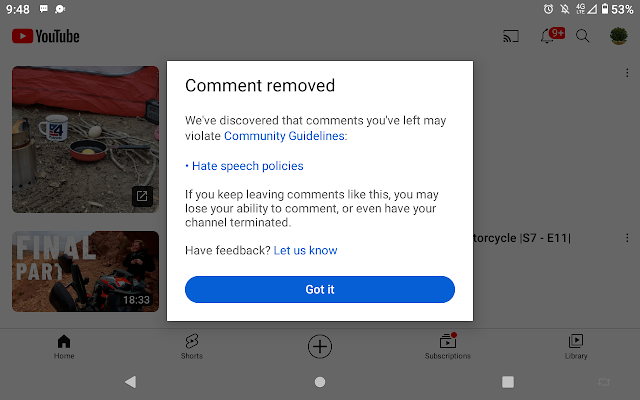Select the FINAL PART motorcycle thumbnail
This screenshot has width=640, height=400.
tap(85, 271)
